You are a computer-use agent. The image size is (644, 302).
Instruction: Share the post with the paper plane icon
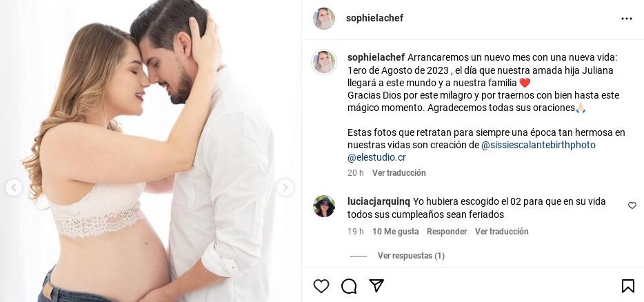(x=376, y=285)
